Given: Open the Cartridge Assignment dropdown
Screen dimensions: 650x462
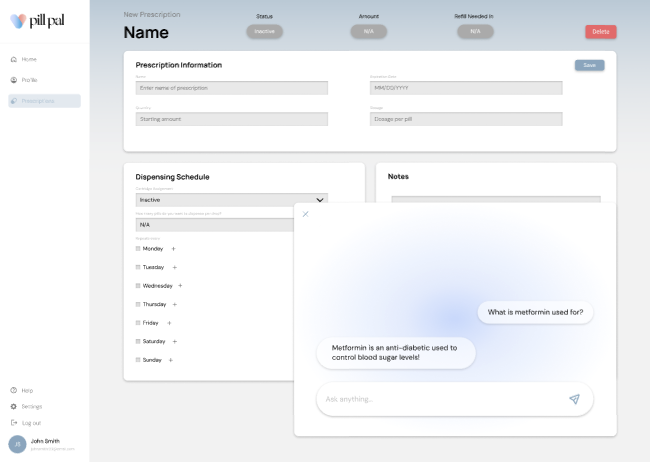Looking at the screenshot, I should (x=231, y=200).
